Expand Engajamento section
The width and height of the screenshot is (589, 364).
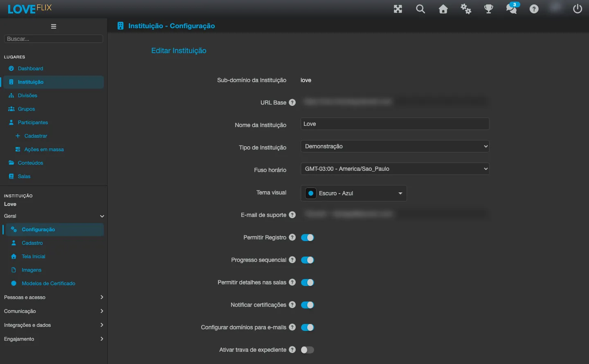[54, 339]
